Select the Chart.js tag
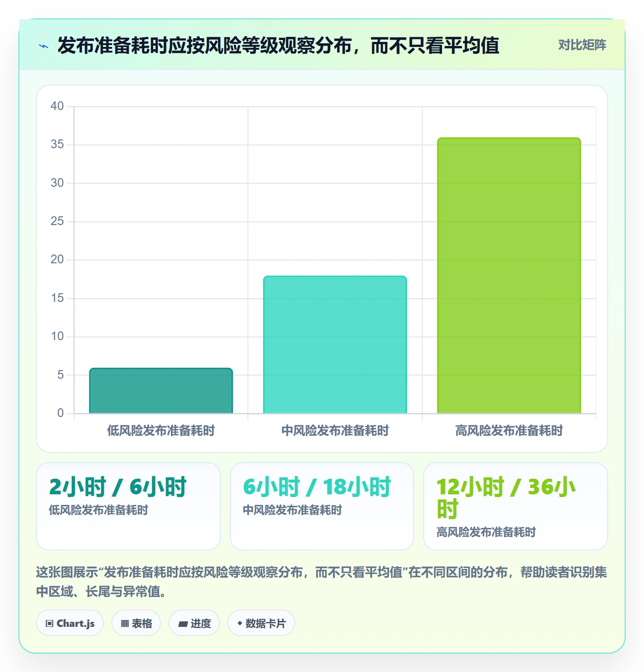This screenshot has height=672, width=644. click(70, 623)
